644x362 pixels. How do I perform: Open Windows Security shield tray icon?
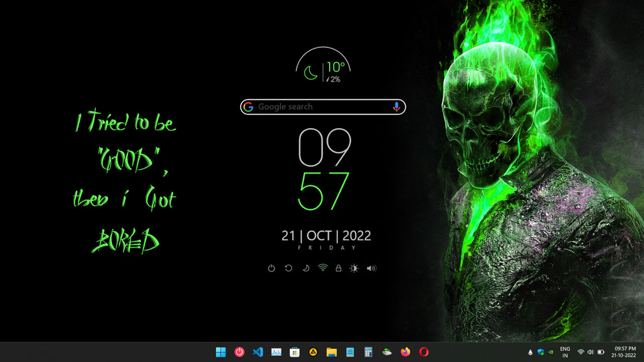541,352
